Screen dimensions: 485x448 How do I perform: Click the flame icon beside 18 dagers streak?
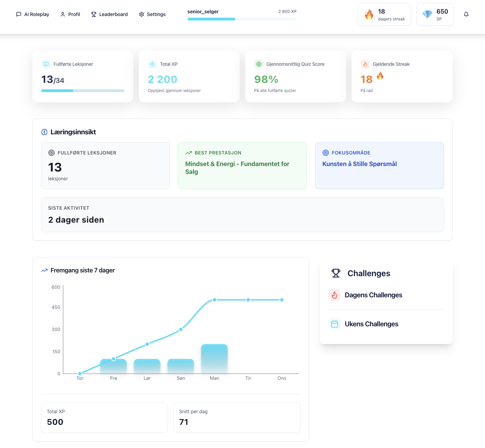pos(369,14)
